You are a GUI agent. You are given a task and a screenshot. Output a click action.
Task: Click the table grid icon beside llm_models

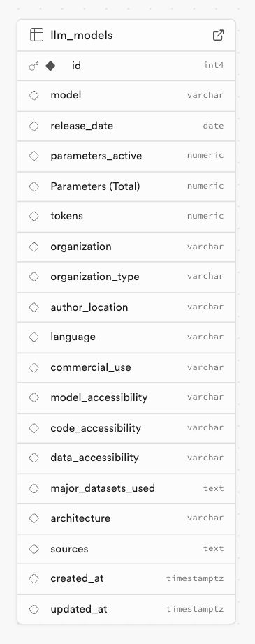tap(36, 35)
